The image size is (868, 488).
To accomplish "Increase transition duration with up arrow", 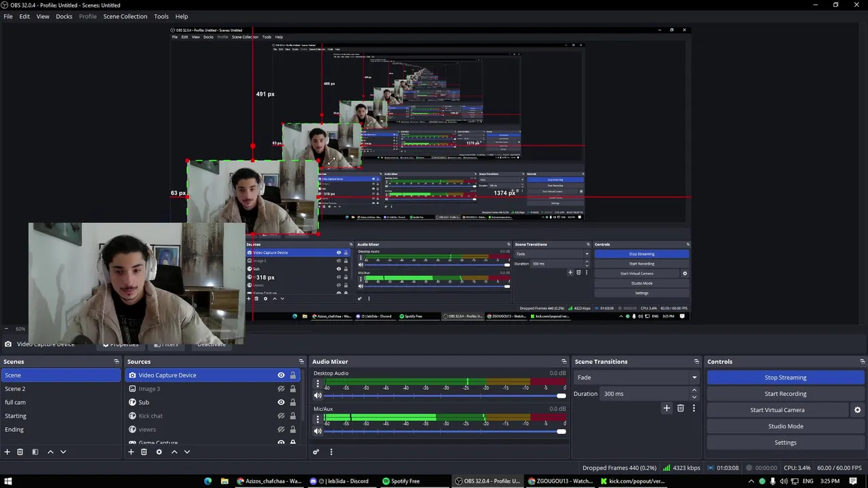I will 694,390.
